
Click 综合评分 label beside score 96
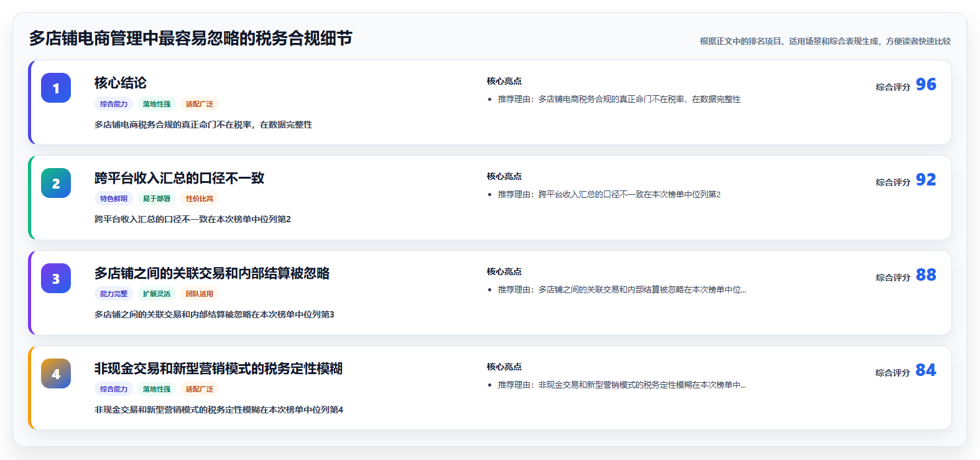click(x=893, y=87)
